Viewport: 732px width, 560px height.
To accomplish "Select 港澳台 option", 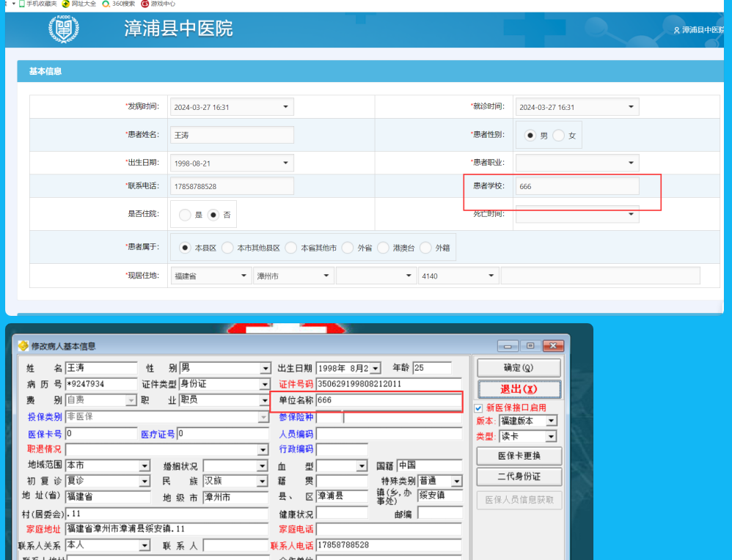I will pos(383,247).
